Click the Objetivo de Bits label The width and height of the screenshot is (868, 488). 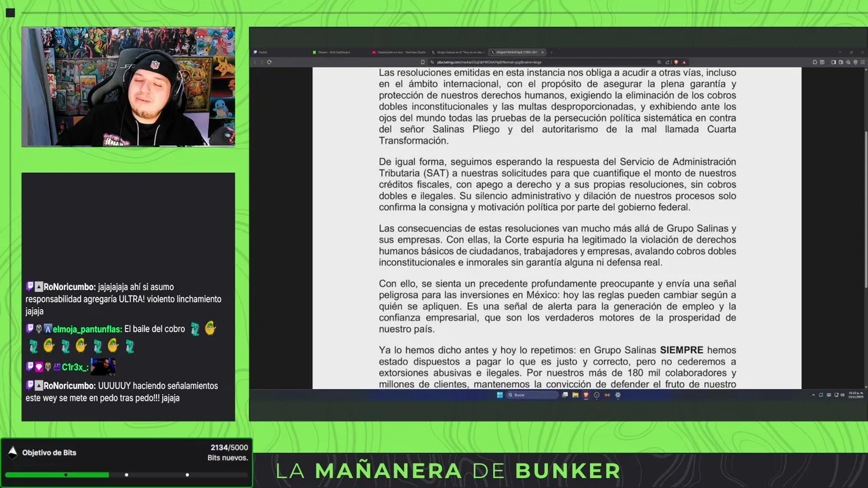pyautogui.click(x=49, y=453)
